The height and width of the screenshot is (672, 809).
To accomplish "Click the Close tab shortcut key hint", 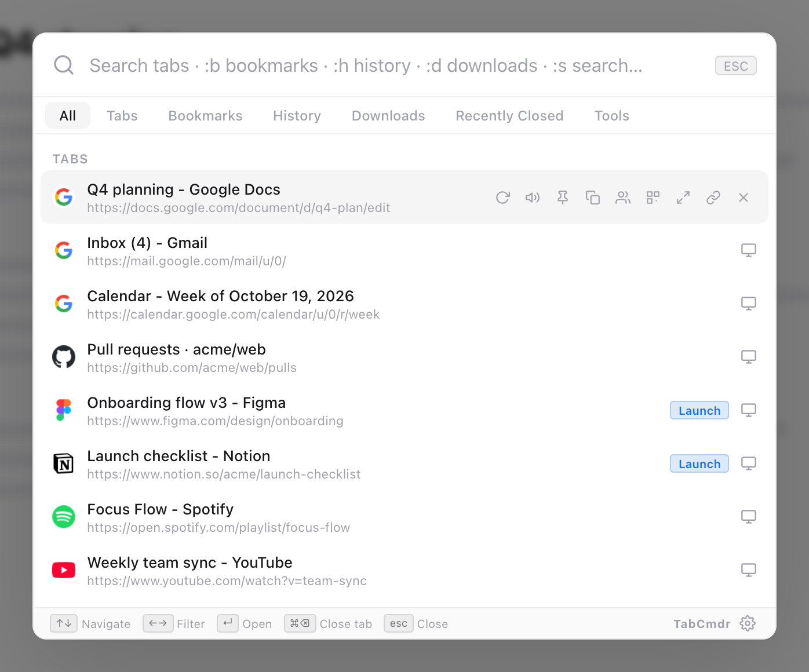I will [x=300, y=623].
